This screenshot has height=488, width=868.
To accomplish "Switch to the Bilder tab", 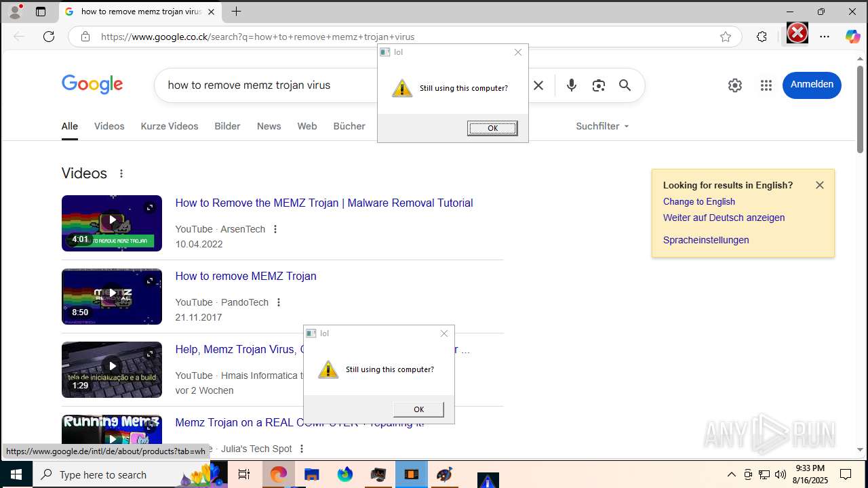I will pos(227,126).
